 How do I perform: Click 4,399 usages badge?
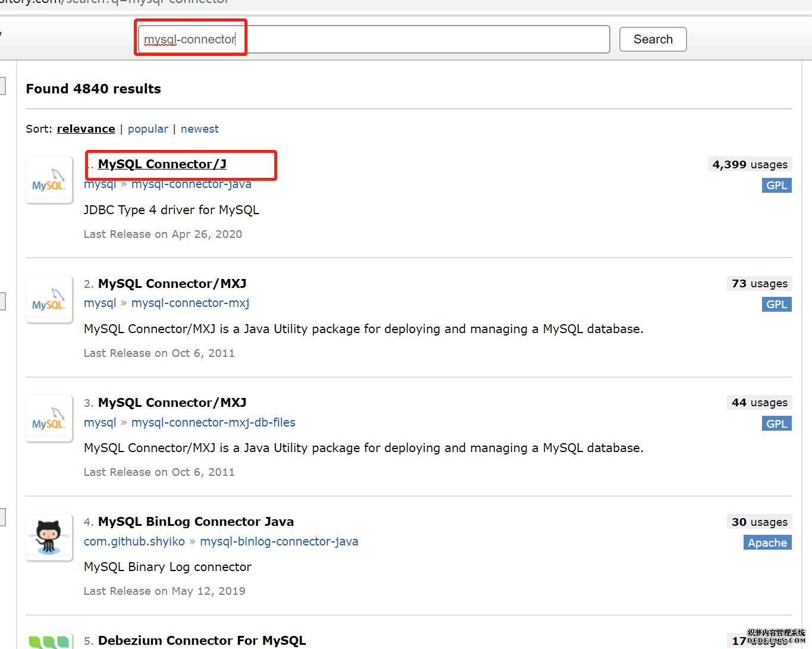coord(750,165)
